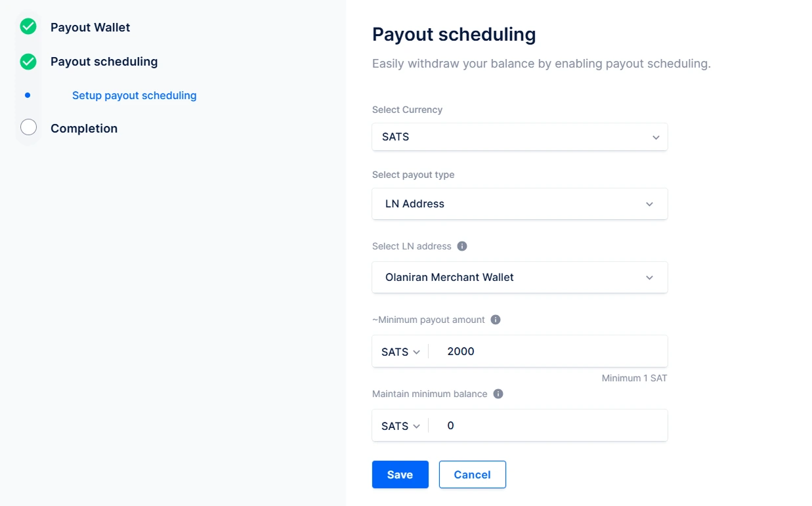Click the info icon beside Maintain minimum balance

pos(498,394)
